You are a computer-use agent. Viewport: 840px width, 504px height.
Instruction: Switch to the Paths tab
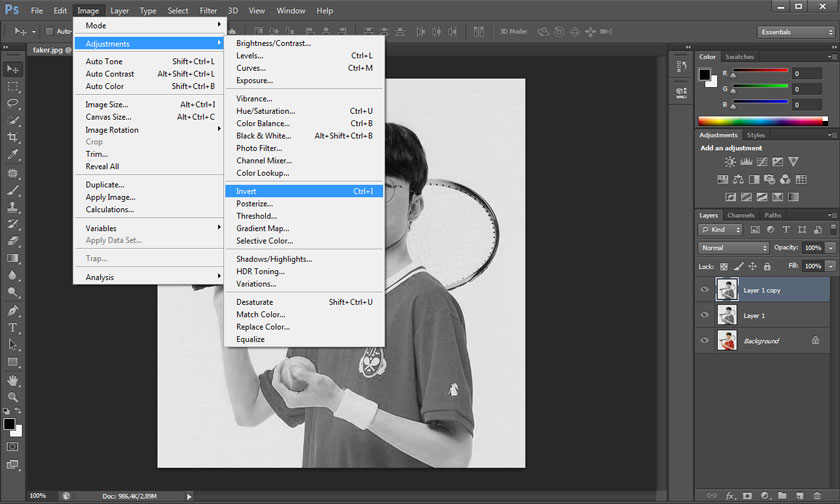(x=772, y=215)
